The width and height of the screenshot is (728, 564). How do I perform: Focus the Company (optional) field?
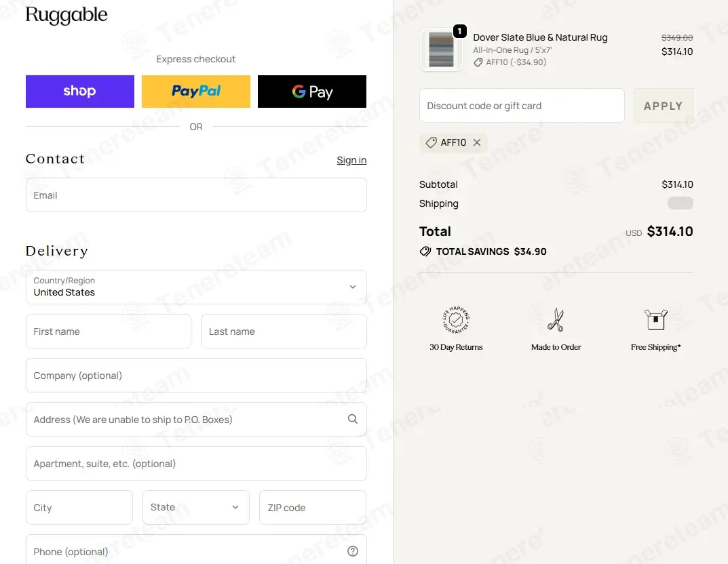click(196, 376)
